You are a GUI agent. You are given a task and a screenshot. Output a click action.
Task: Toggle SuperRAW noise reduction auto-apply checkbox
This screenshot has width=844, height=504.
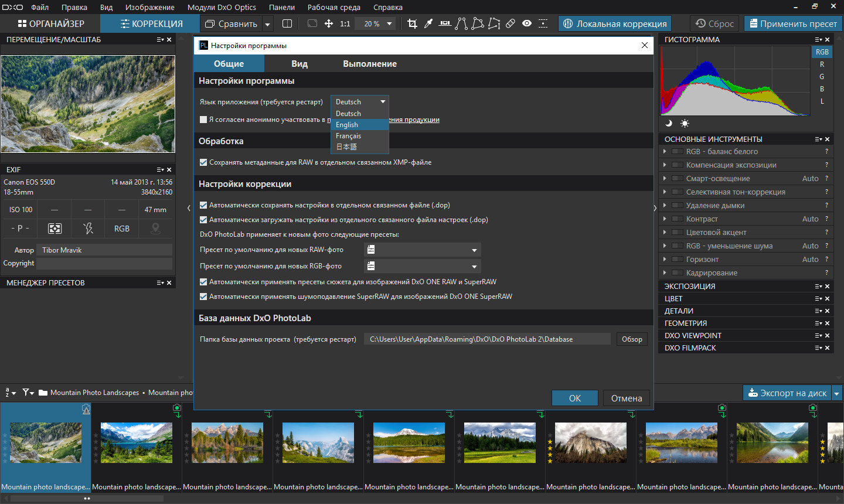tap(203, 297)
